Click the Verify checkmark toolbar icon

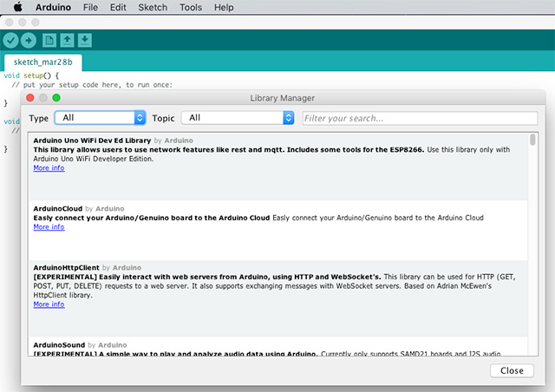click(11, 41)
